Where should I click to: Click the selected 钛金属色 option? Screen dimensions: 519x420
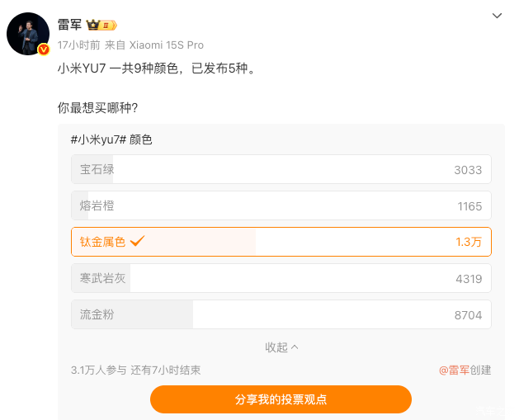[281, 242]
